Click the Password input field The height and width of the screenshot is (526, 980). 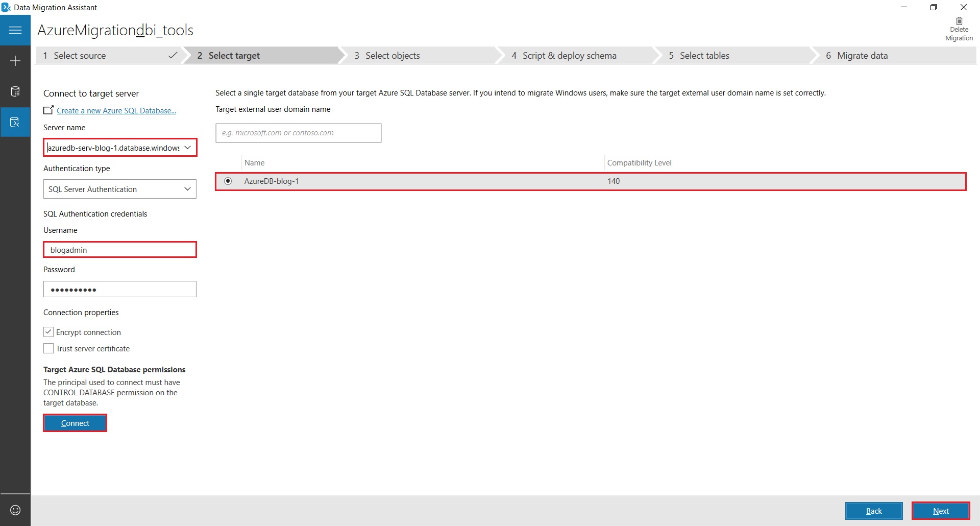pos(120,289)
